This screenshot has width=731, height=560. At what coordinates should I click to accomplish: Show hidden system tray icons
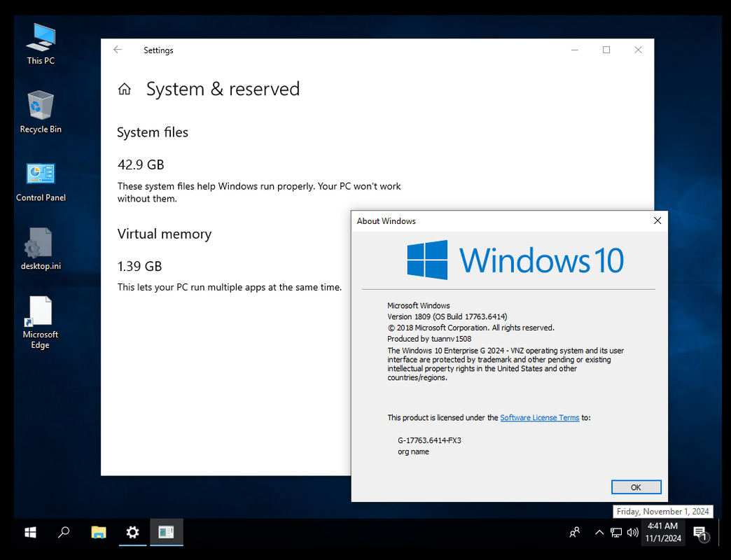coord(599,532)
